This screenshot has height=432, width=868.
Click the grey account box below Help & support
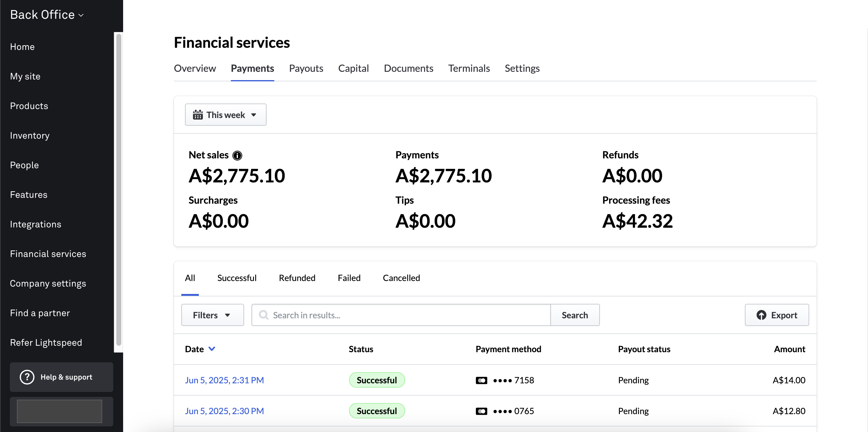(x=60, y=411)
